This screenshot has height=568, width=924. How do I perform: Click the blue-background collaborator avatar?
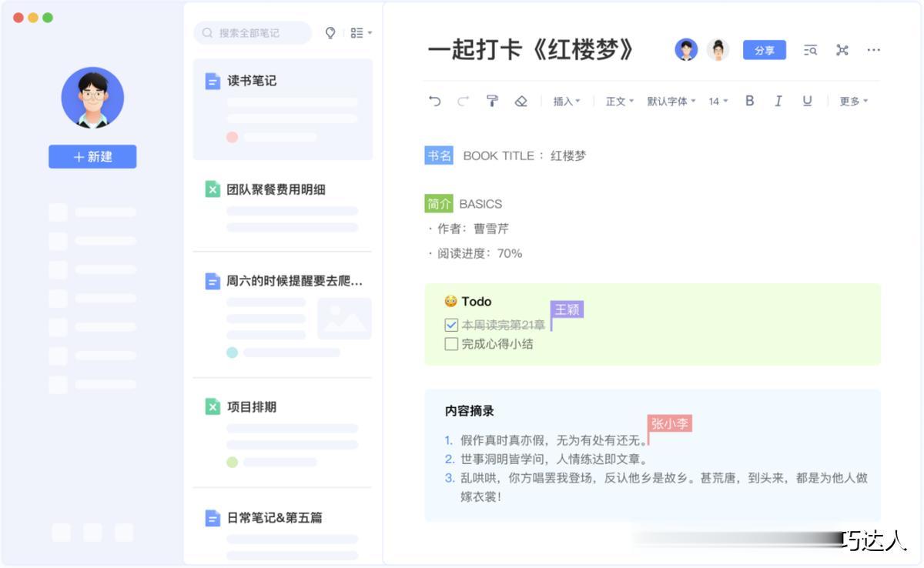click(x=686, y=50)
